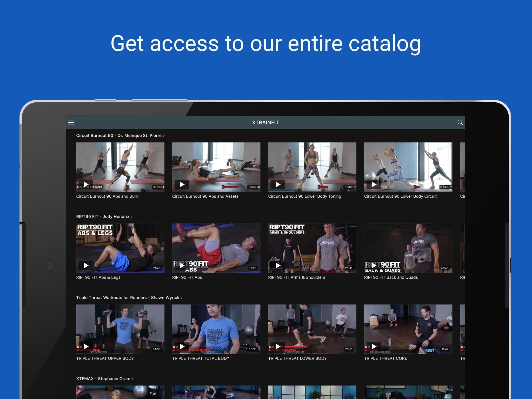Play TRIPLE THREAT CORE video
This screenshot has height=399, width=532.
(374, 347)
